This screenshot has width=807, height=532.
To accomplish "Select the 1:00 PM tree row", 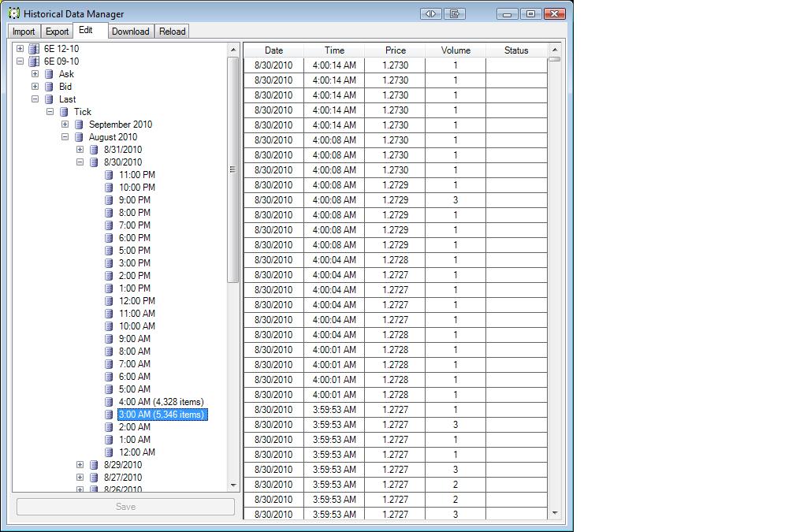I will 134,288.
